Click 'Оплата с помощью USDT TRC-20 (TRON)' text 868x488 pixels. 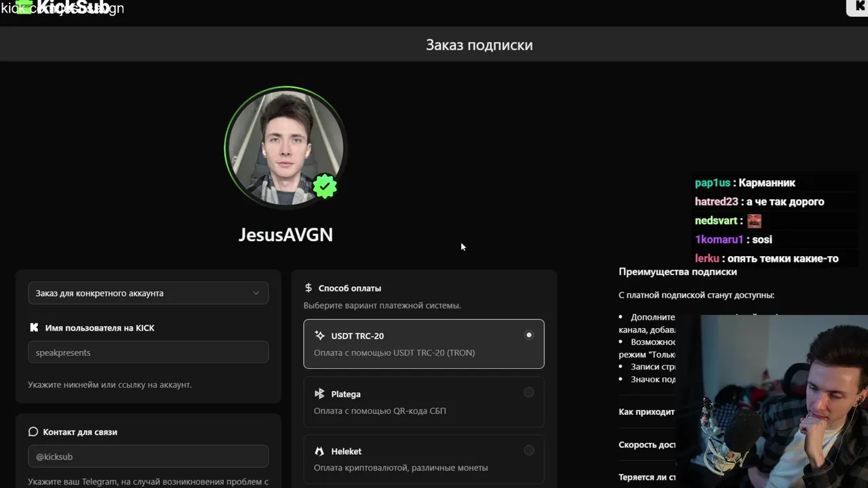(394, 352)
